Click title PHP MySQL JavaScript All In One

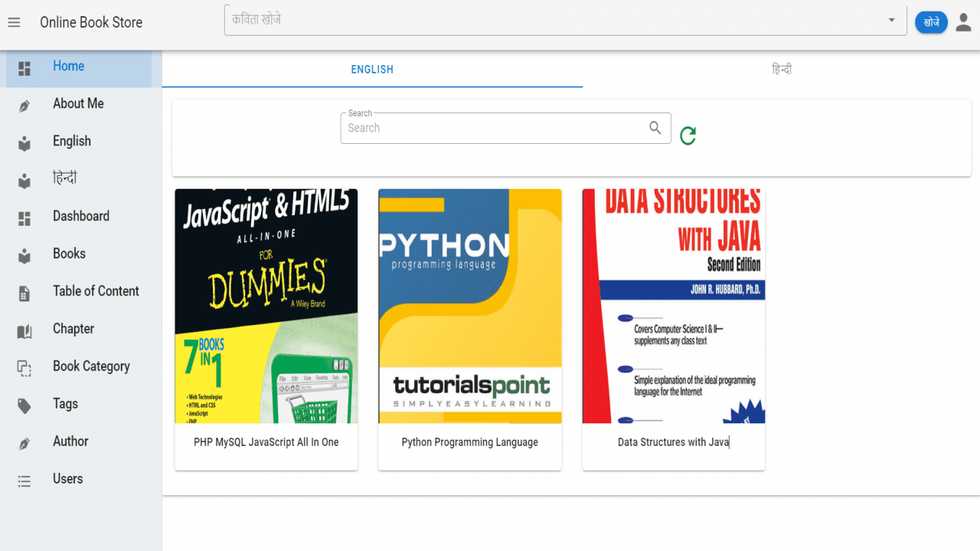pos(266,442)
